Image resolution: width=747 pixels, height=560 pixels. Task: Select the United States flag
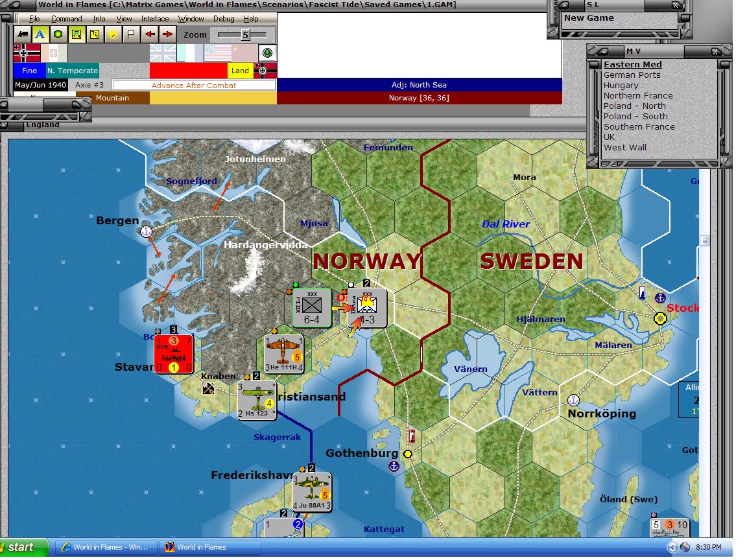[217, 53]
